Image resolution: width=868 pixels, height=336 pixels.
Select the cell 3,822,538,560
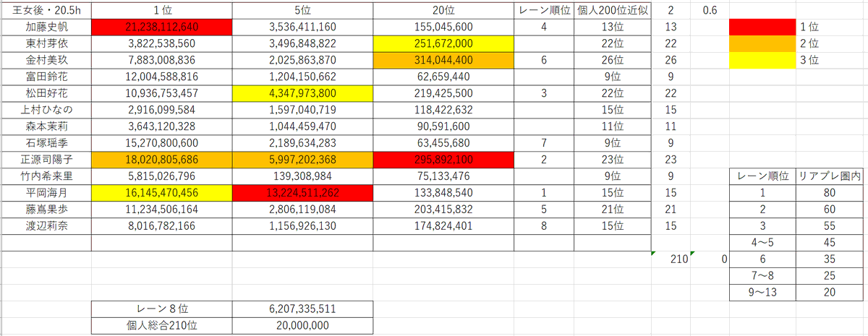pyautogui.click(x=162, y=43)
